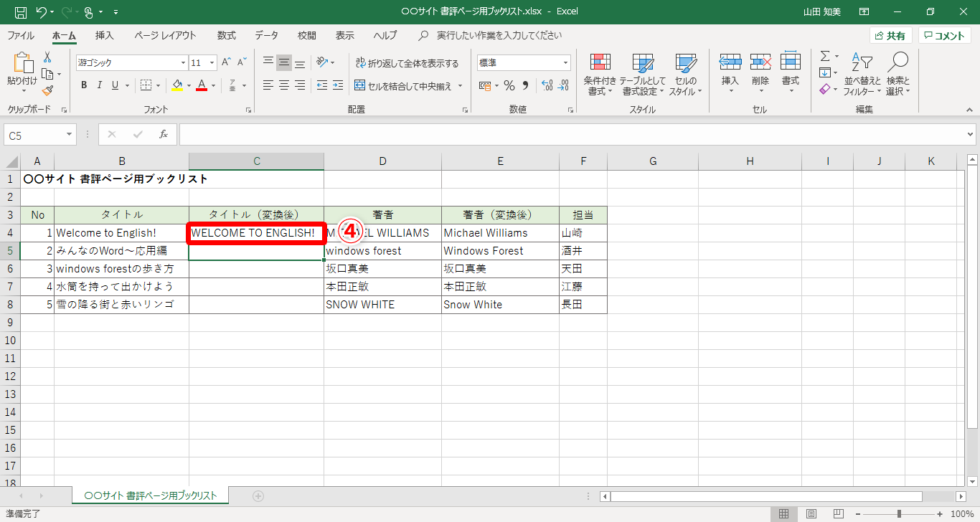Switch to ページ レイアウト tab
Screen dimensions: 980x522
[165, 35]
